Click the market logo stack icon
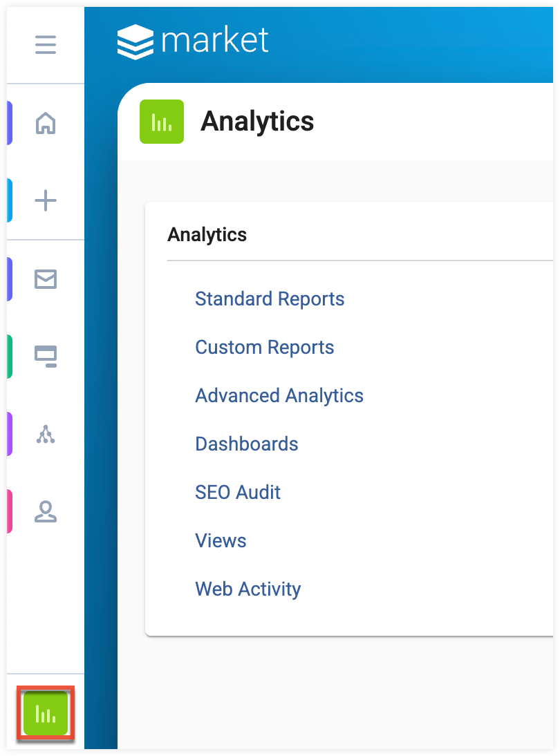The image size is (560, 756). (x=136, y=41)
